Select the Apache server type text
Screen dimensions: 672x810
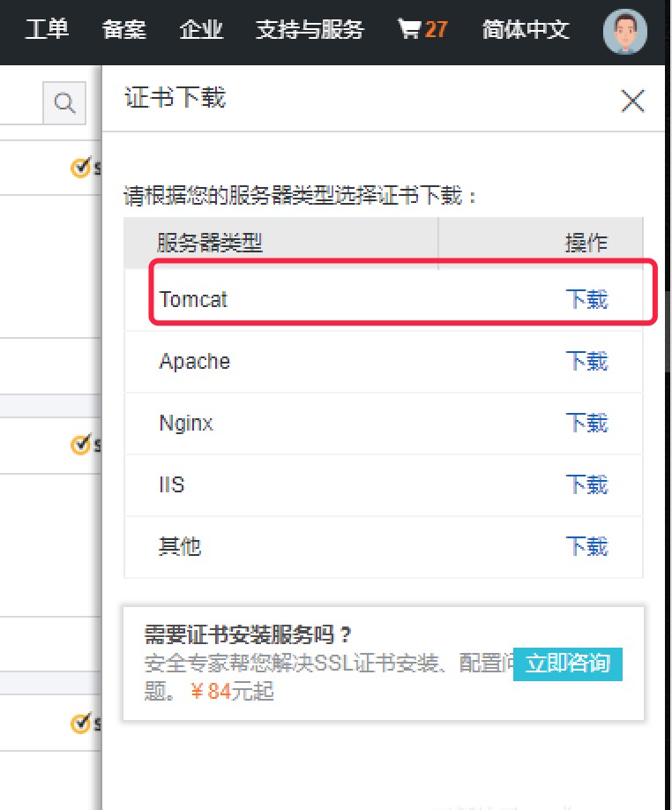[195, 361]
